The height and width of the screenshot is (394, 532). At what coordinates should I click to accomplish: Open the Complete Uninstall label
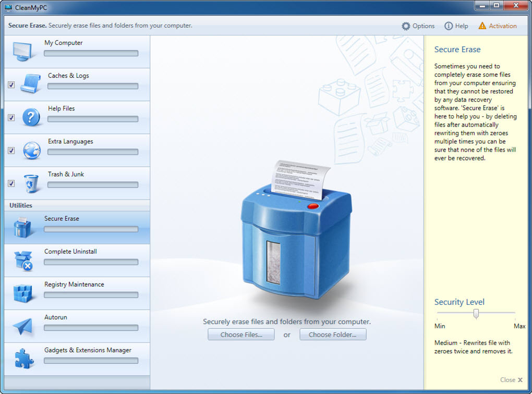coord(70,252)
